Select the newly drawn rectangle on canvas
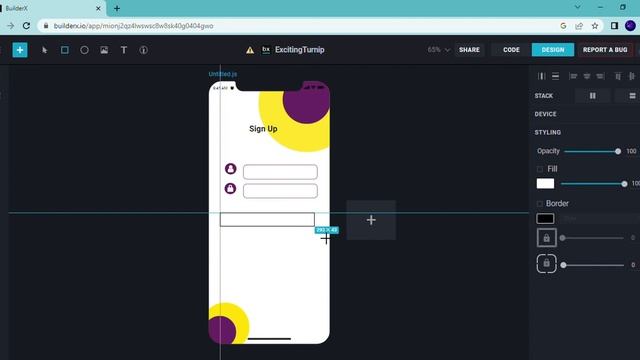This screenshot has height=360, width=640. point(267,220)
